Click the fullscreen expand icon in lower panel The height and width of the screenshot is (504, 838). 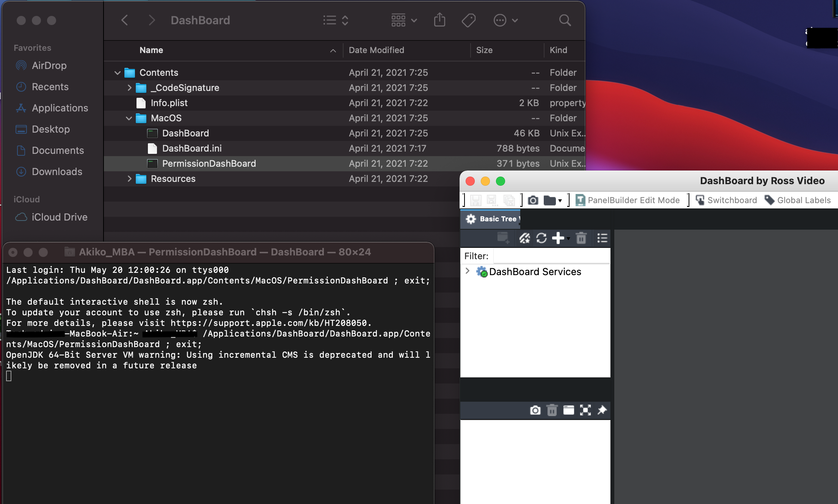586,410
